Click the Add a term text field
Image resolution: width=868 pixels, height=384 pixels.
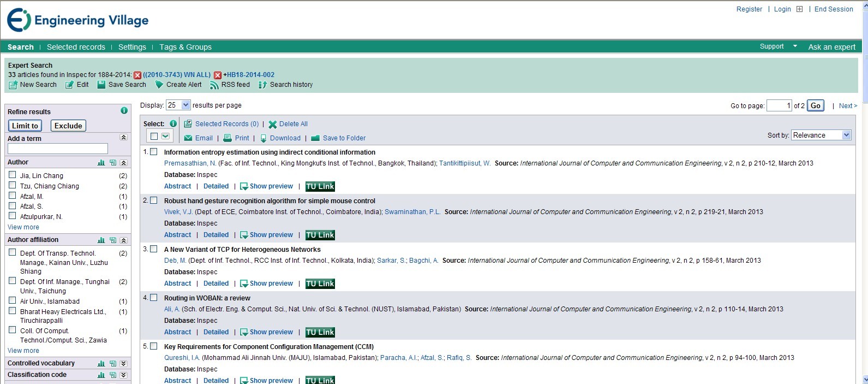58,149
